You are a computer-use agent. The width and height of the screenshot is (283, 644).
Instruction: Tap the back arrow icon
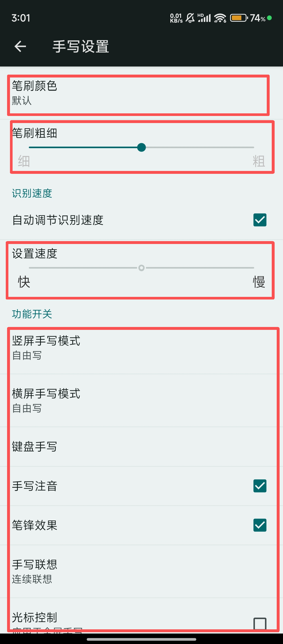pos(20,47)
